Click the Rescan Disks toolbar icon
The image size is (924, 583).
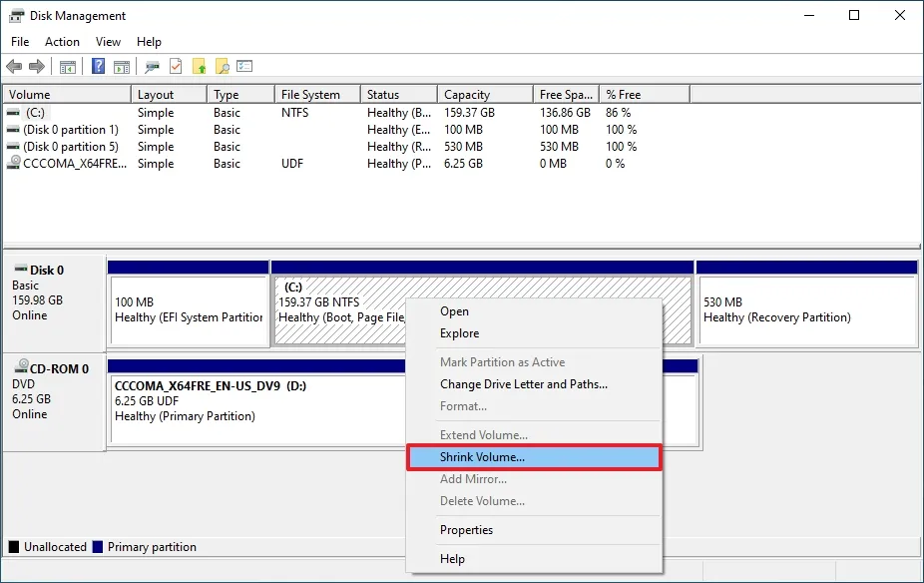[x=152, y=66]
